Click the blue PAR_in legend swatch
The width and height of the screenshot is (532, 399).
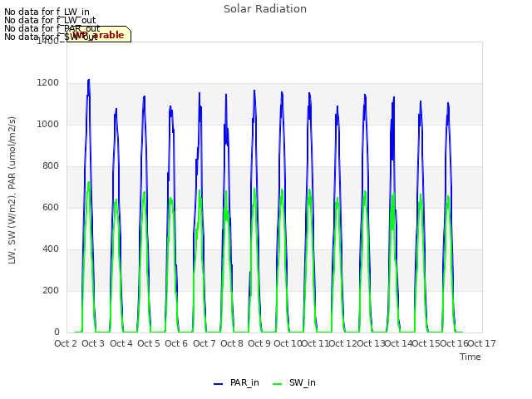(x=218, y=384)
